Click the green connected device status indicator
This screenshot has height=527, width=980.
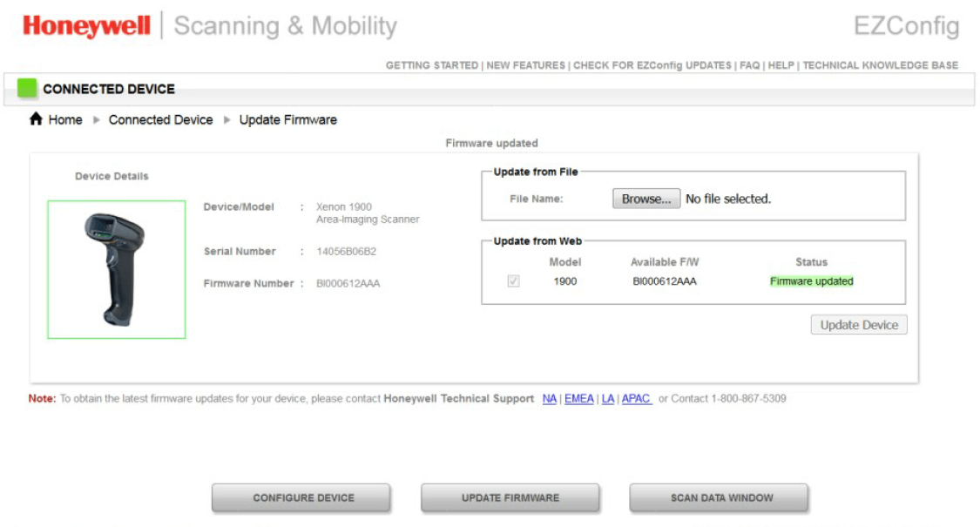click(27, 88)
